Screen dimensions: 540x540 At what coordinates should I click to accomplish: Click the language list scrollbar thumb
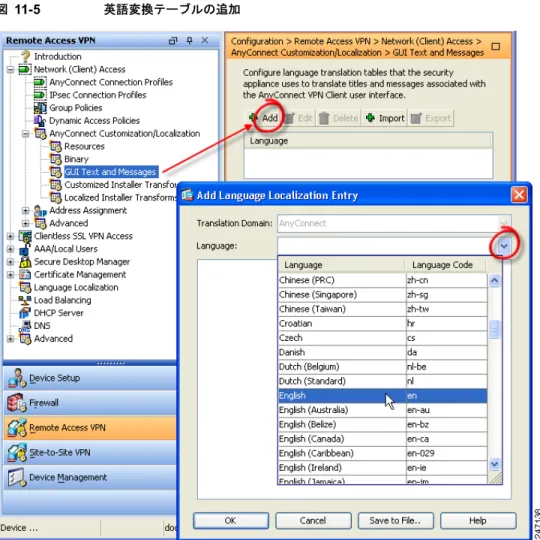coord(495,330)
